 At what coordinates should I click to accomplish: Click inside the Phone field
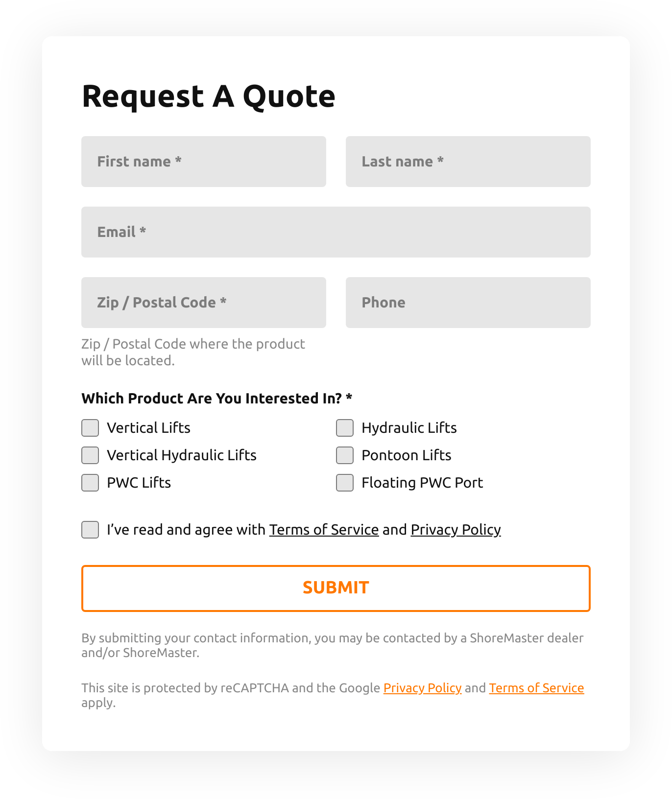pos(468,303)
